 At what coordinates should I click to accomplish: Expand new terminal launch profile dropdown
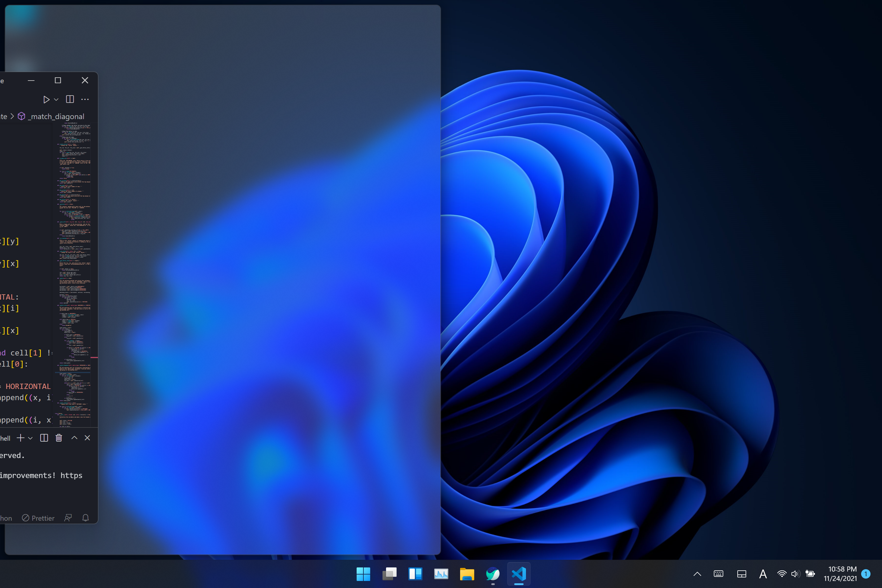pos(31,438)
